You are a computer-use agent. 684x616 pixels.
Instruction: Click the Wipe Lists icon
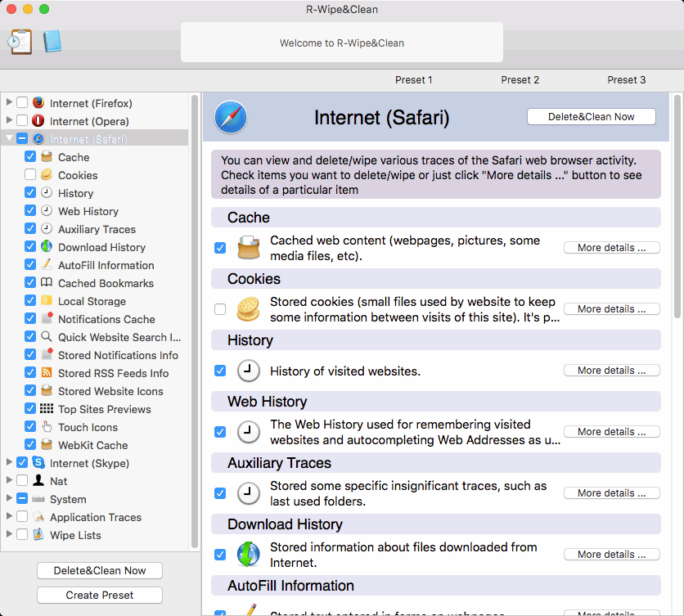[x=38, y=534]
